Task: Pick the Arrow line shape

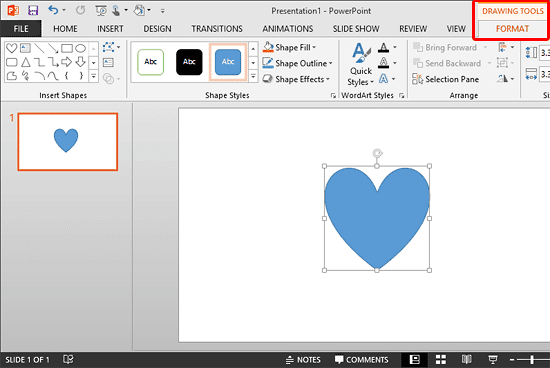Action: pos(53,48)
